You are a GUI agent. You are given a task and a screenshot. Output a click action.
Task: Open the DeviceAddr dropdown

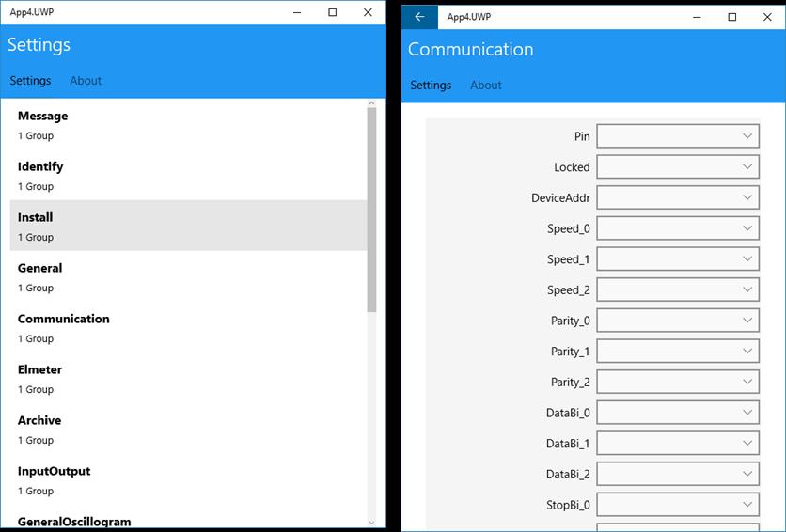tap(678, 197)
